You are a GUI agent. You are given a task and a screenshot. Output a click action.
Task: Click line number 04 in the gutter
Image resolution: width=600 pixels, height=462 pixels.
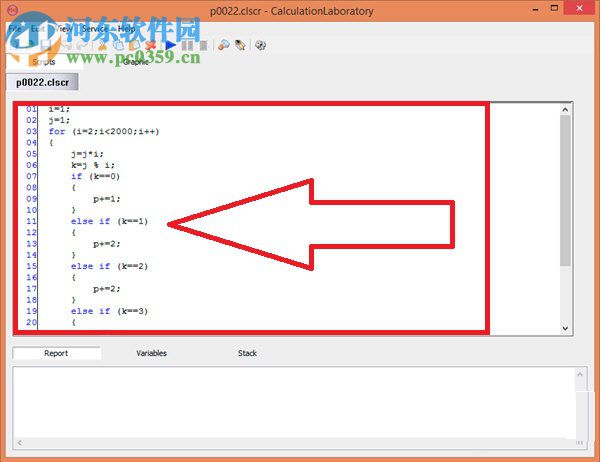click(x=31, y=143)
